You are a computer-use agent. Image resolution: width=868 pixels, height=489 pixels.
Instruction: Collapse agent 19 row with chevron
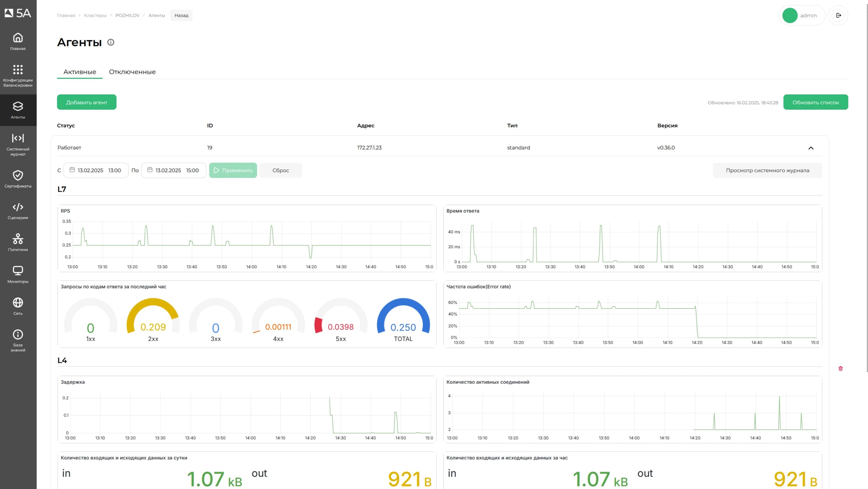(x=811, y=148)
